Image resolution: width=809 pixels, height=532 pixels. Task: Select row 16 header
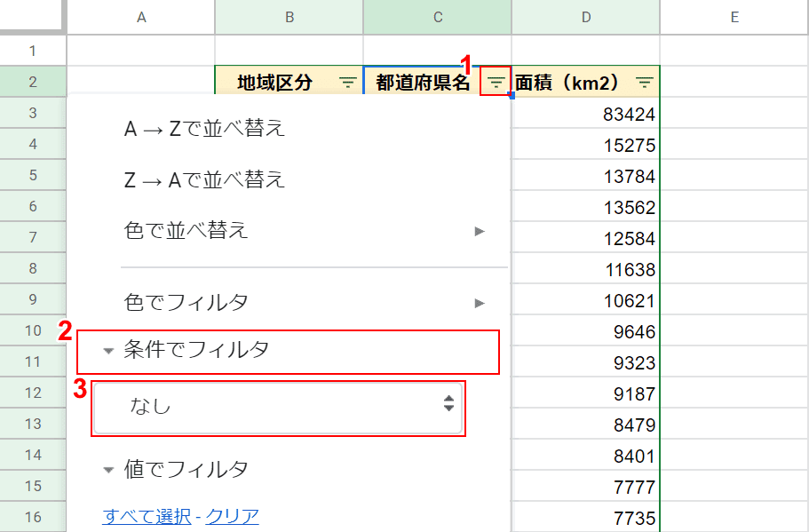click(x=33, y=517)
